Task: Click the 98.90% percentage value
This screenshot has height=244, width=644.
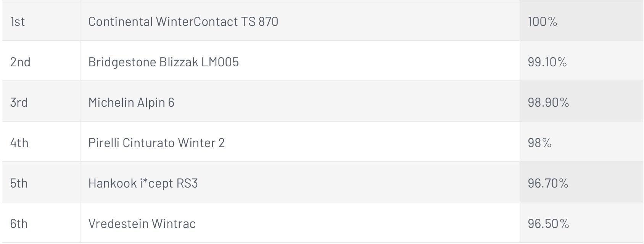Action: click(548, 102)
